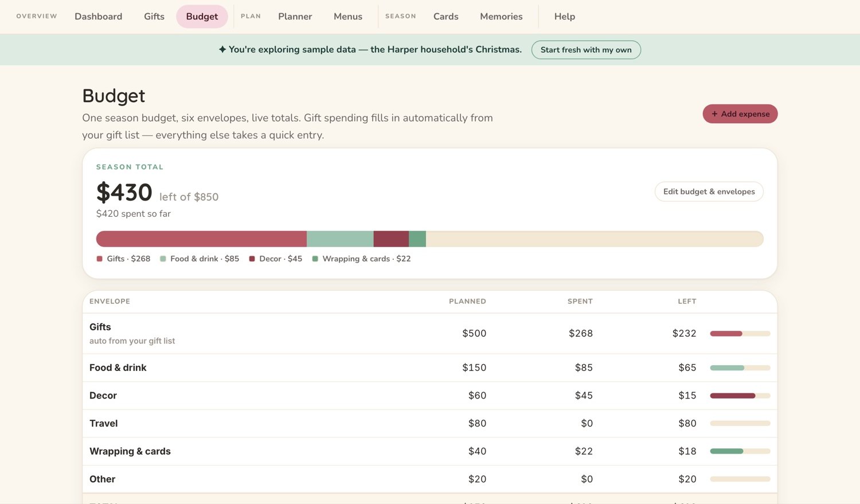The height and width of the screenshot is (504, 860).
Task: Click the $268 spent Gifts amount
Action: [581, 334]
